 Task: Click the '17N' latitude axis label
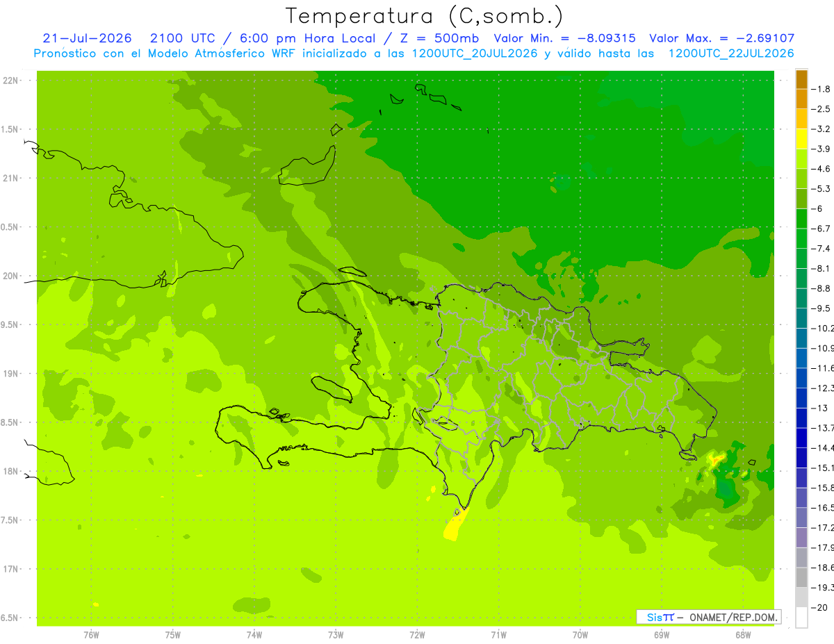pyautogui.click(x=12, y=569)
